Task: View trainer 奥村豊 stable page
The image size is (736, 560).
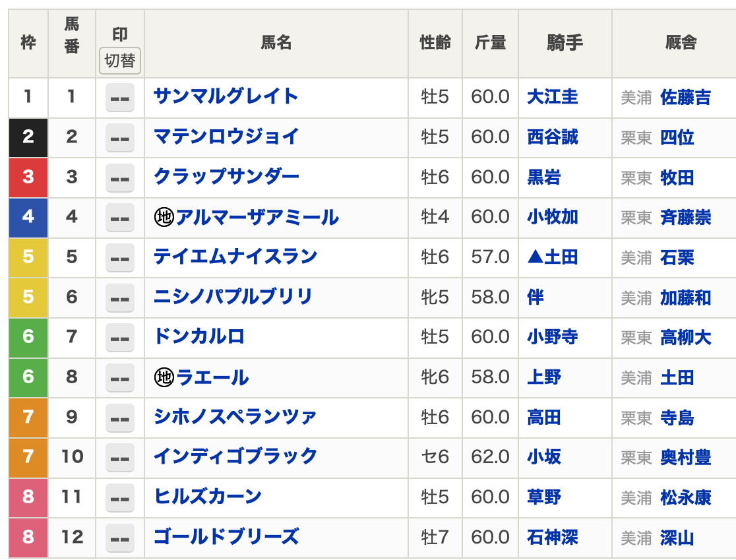Action: (685, 457)
